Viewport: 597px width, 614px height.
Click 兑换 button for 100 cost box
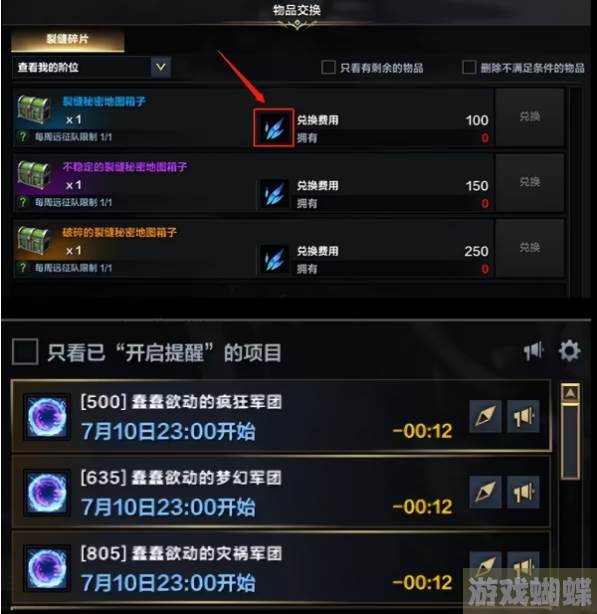(530, 117)
